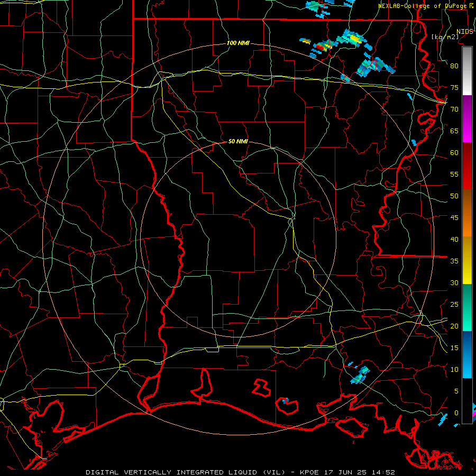Click the '45' value on the color scale
The height and width of the screenshot is (476, 476).
(454, 218)
